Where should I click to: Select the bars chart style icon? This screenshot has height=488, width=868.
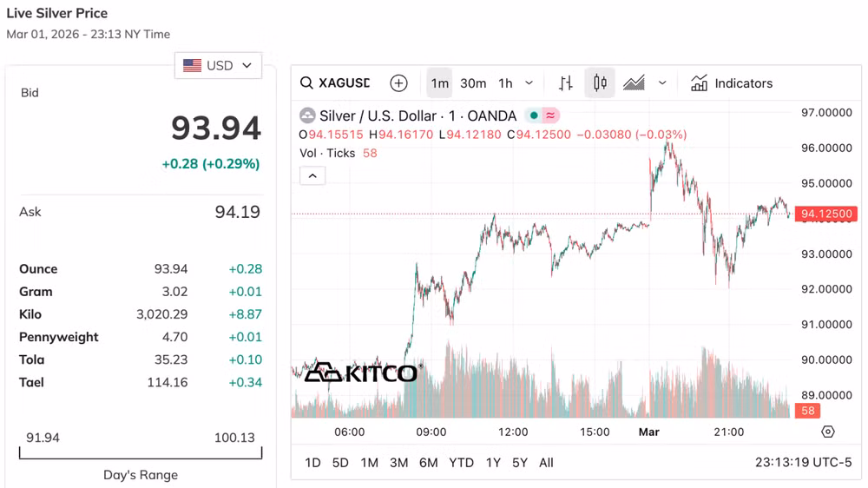coord(566,83)
